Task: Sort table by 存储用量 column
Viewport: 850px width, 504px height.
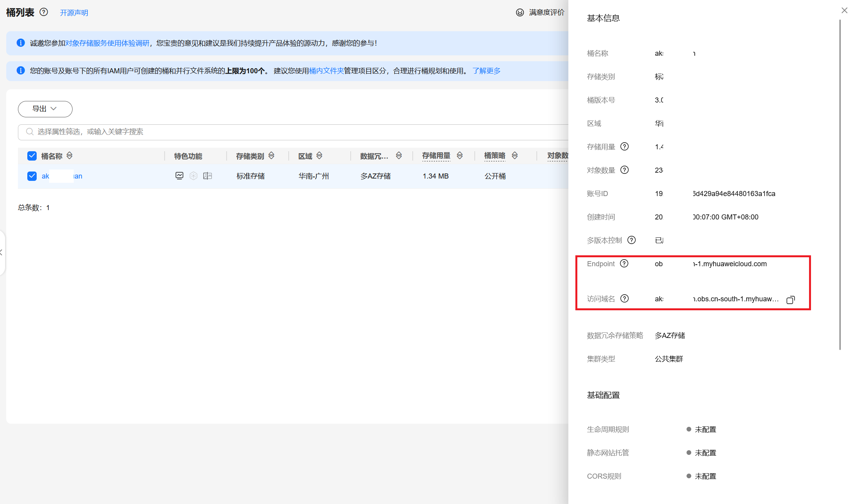Action: coord(460,156)
